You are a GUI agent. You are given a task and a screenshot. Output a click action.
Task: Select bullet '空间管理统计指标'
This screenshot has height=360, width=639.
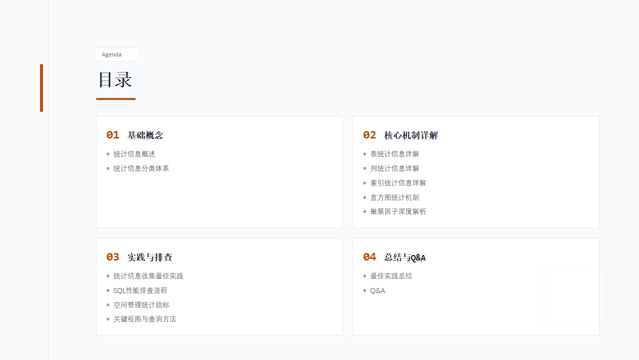click(141, 305)
